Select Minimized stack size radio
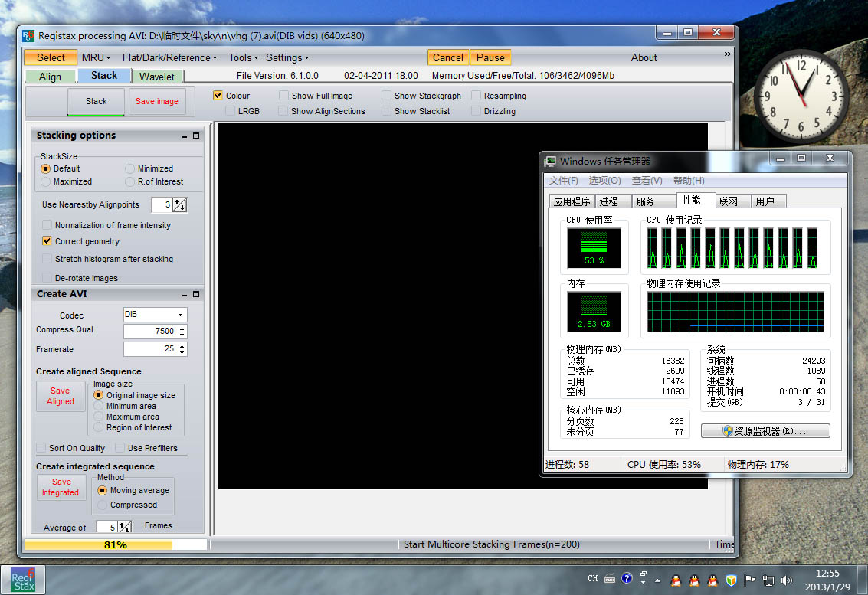 [129, 168]
